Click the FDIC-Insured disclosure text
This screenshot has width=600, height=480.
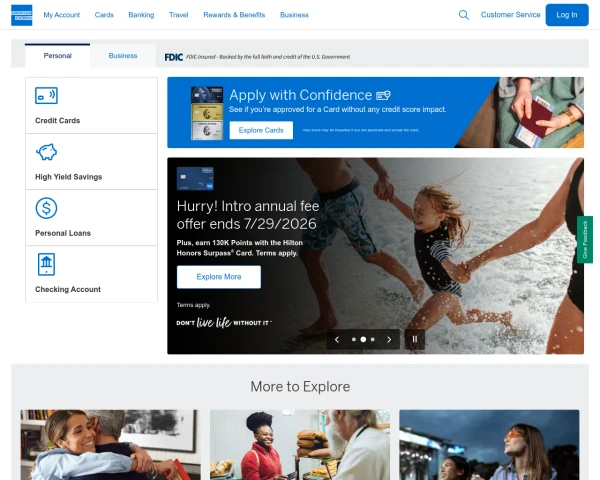[268, 57]
